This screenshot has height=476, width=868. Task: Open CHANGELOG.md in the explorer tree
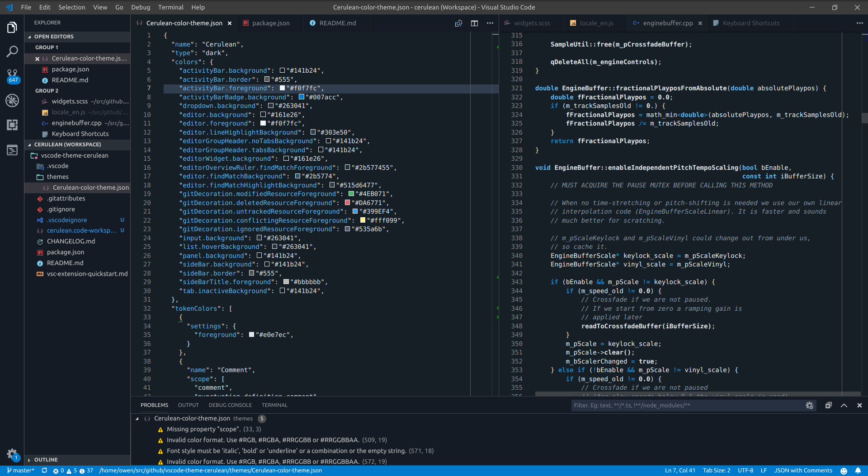coord(71,241)
